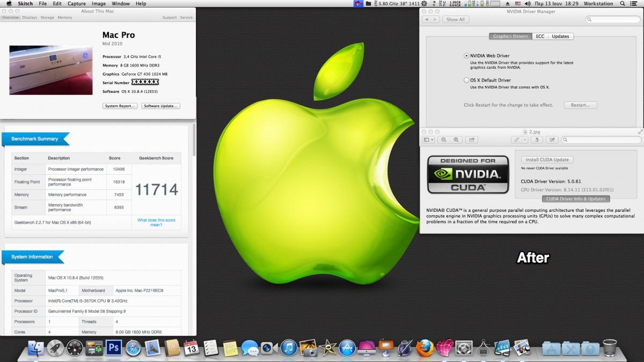
Task: Open App Store icon in Dock
Action: (347, 349)
